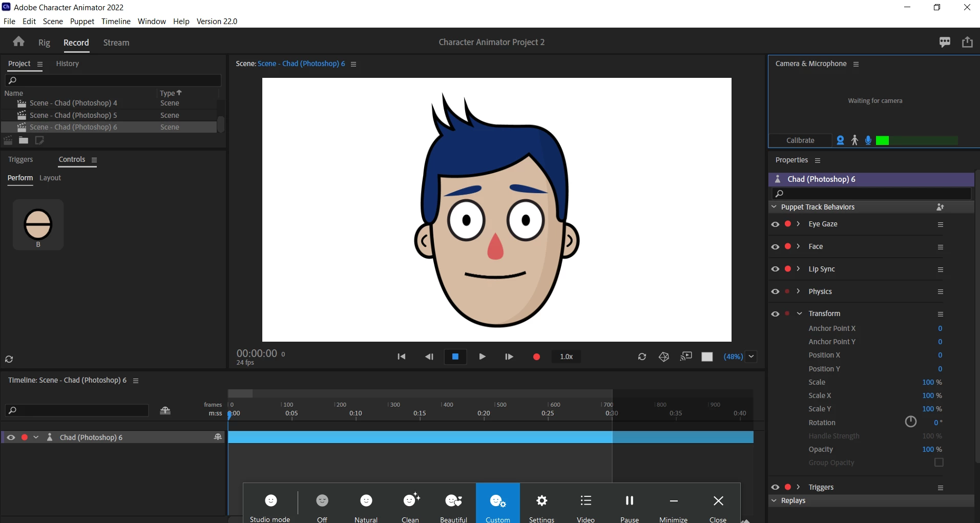Click the Project panel search field
Image resolution: width=980 pixels, height=523 pixels.
coord(113,80)
